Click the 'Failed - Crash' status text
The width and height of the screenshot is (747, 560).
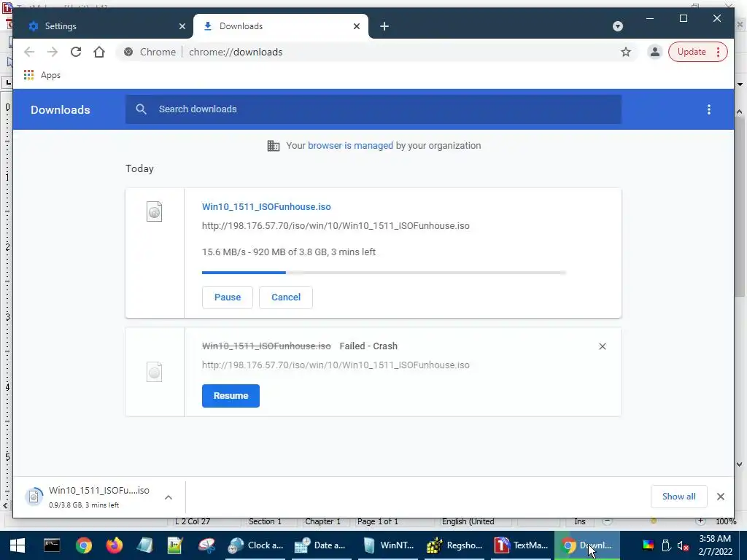(368, 346)
